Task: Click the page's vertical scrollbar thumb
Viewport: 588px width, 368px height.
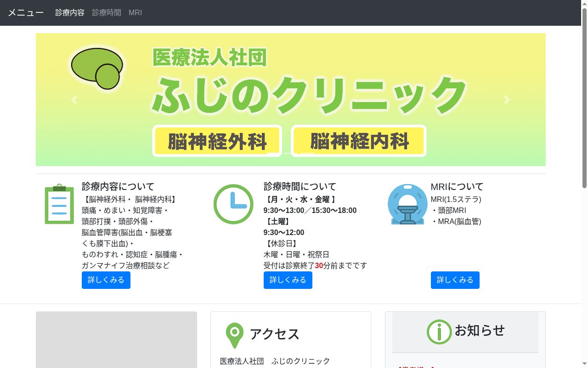Action: click(584, 98)
